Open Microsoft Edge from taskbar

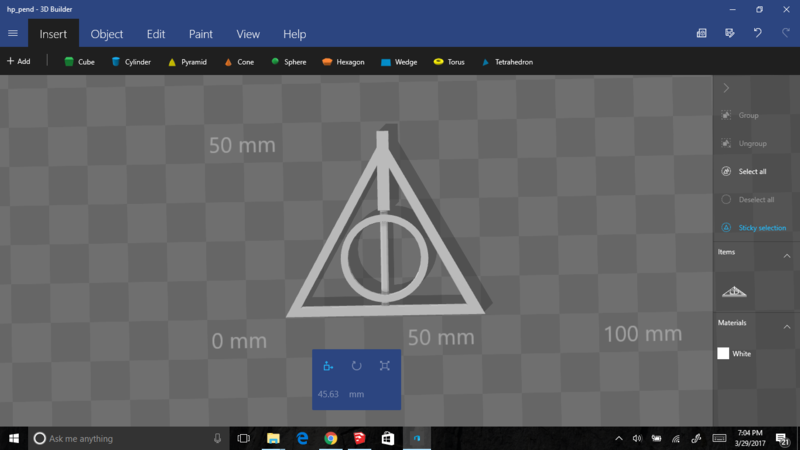pos(302,438)
